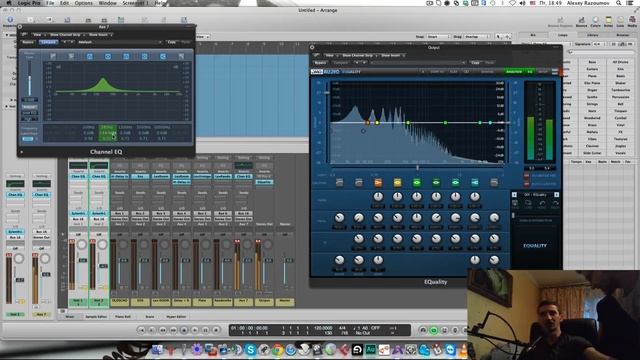
Task: Click Go to Beginning transport button
Action: click(x=141, y=330)
